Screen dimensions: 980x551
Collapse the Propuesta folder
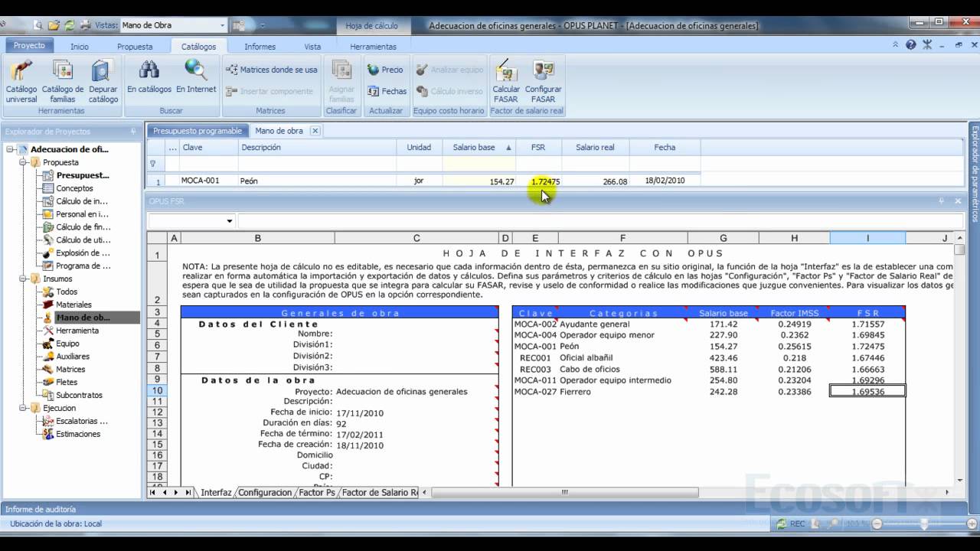click(24, 162)
